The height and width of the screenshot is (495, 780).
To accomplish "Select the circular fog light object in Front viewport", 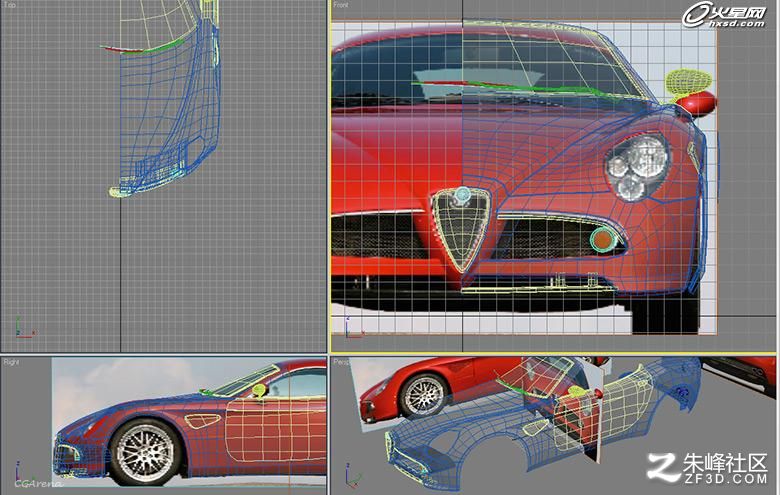I will (603, 239).
